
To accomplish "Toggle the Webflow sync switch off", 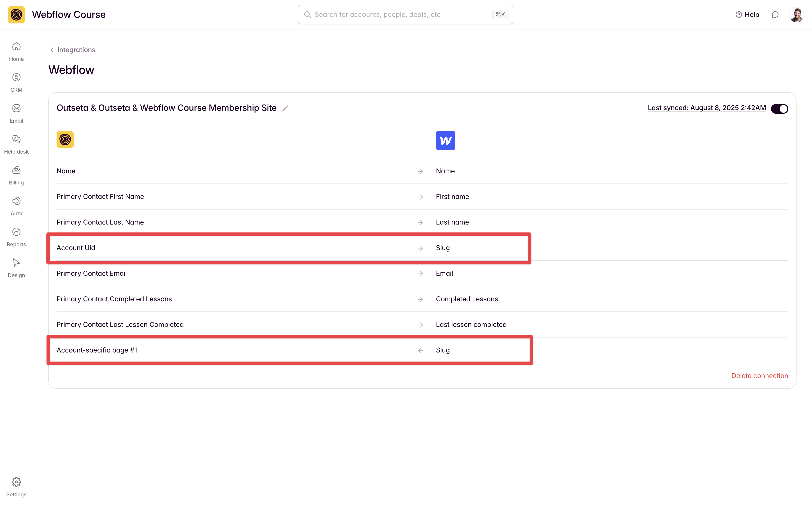I will pos(779,109).
